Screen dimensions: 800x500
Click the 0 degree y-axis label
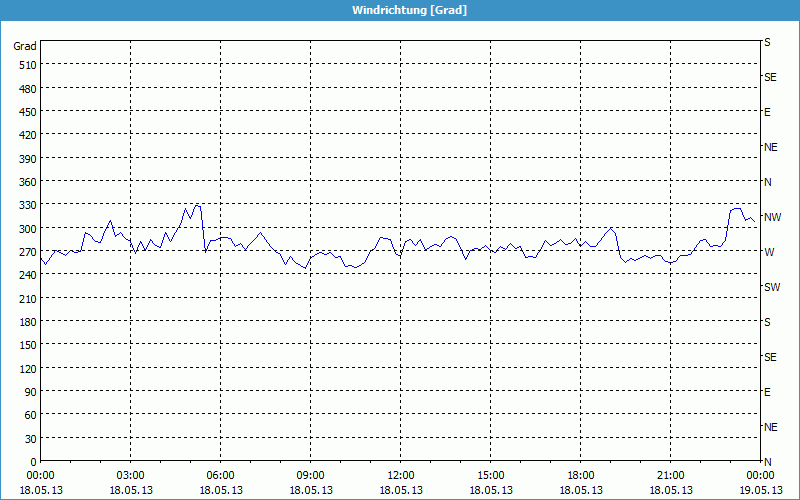pyautogui.click(x=32, y=462)
